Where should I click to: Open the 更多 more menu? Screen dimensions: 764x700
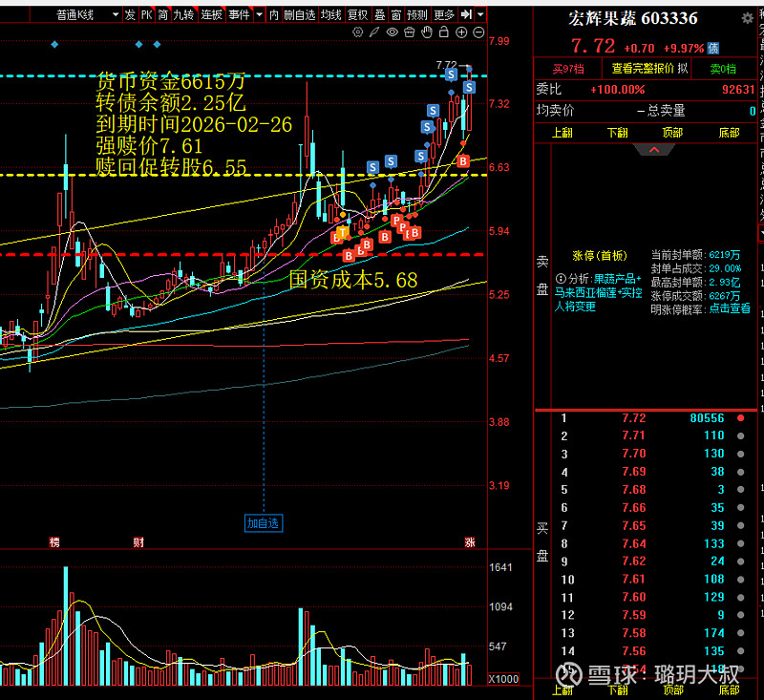point(444,15)
